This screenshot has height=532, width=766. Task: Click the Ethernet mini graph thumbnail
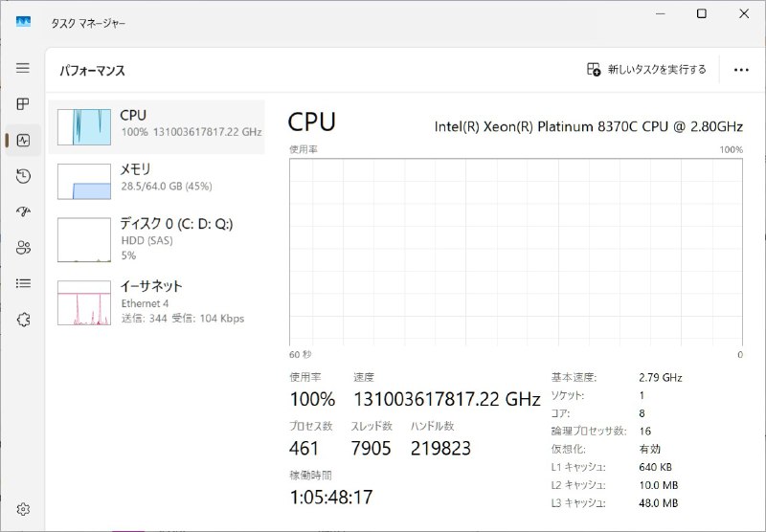[84, 302]
